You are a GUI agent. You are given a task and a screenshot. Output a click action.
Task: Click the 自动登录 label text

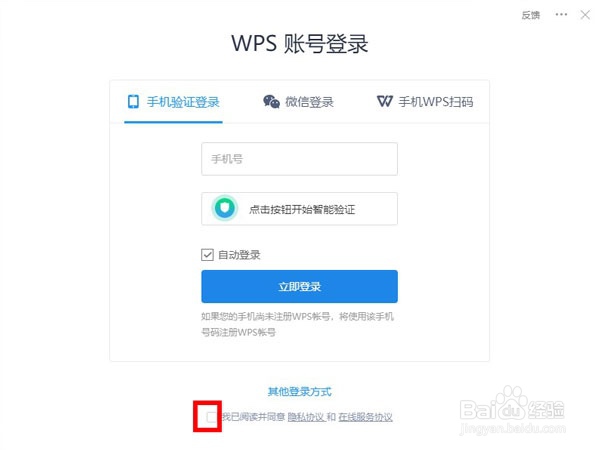click(239, 255)
